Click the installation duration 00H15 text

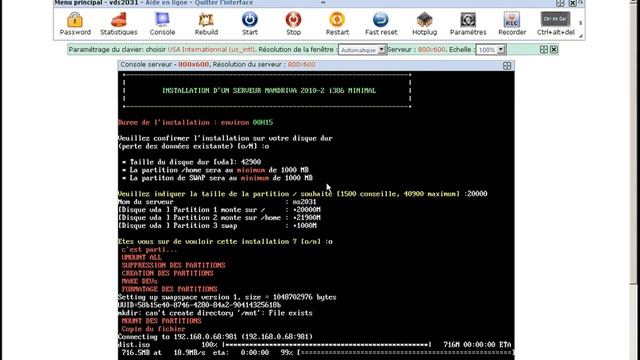[263, 122]
